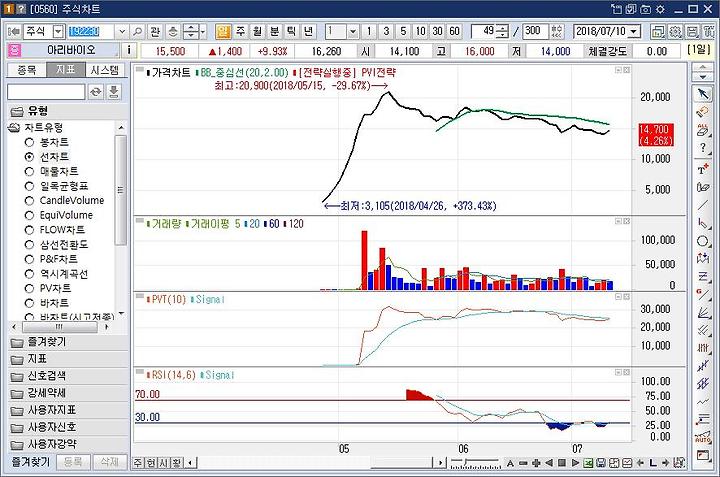The image size is (720, 477).
Task: Open the 주식 market type dropdown
Action: [x=58, y=31]
